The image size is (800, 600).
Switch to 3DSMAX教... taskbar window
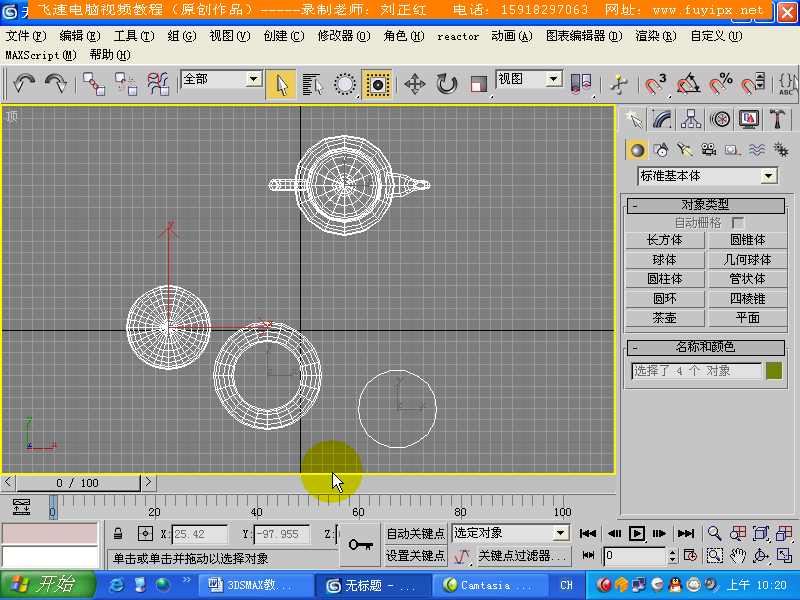point(256,585)
